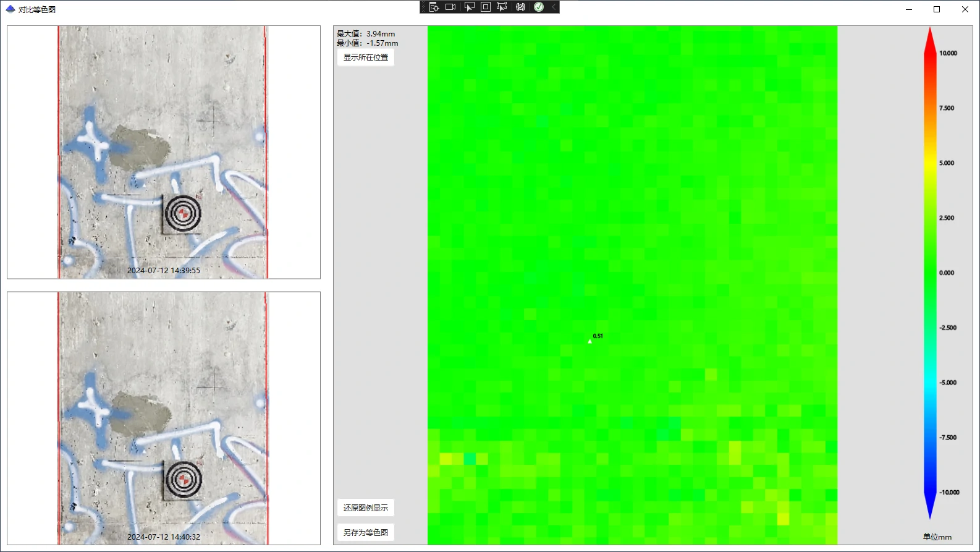
Task: Click the curly braces hot reload icon
Action: click(x=520, y=7)
